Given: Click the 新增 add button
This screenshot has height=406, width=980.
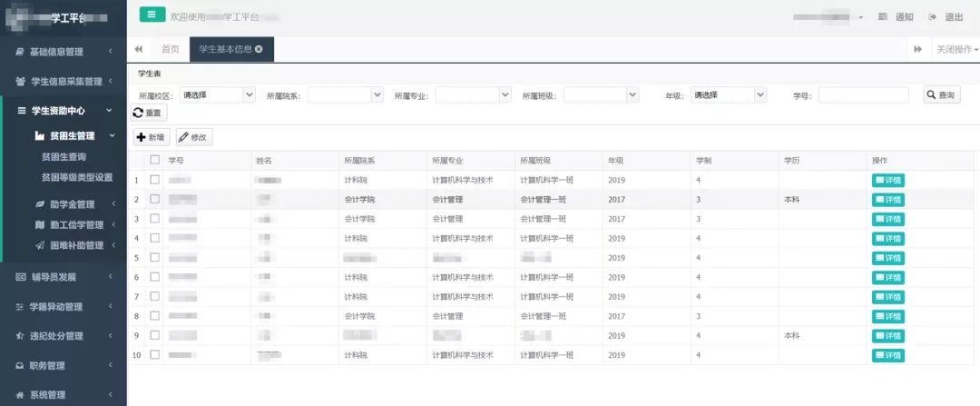Looking at the screenshot, I should [x=152, y=137].
